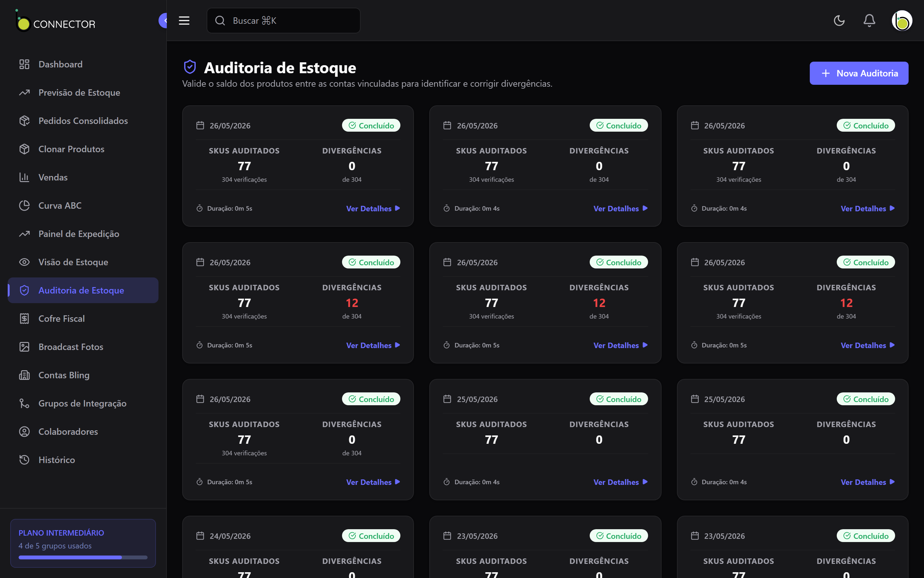Open Ver Detalhes on top-right card

868,209
